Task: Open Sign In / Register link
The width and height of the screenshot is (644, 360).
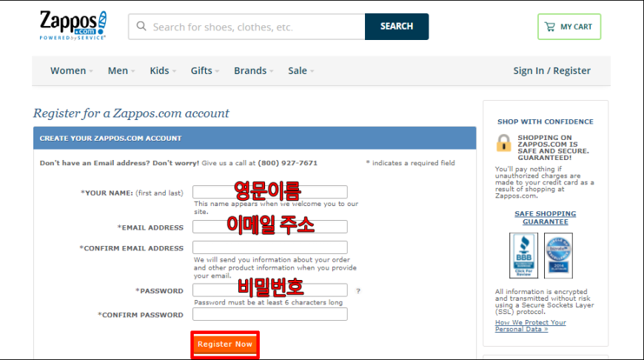Action: 551,70
